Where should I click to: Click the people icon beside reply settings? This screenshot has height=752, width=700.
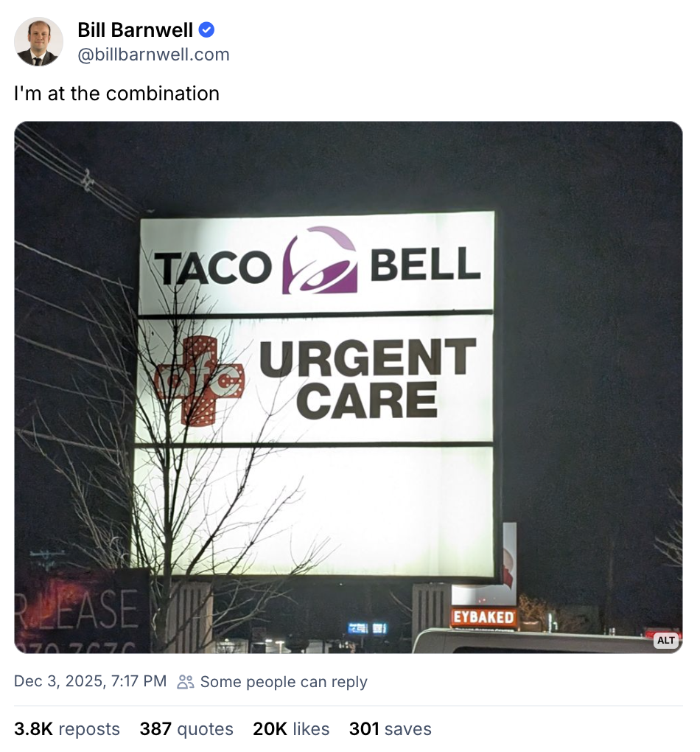pyautogui.click(x=186, y=681)
